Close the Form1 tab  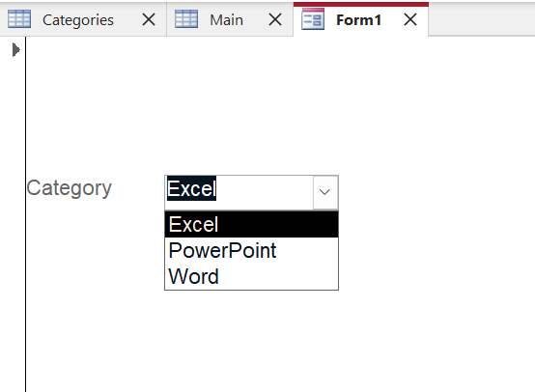point(410,19)
